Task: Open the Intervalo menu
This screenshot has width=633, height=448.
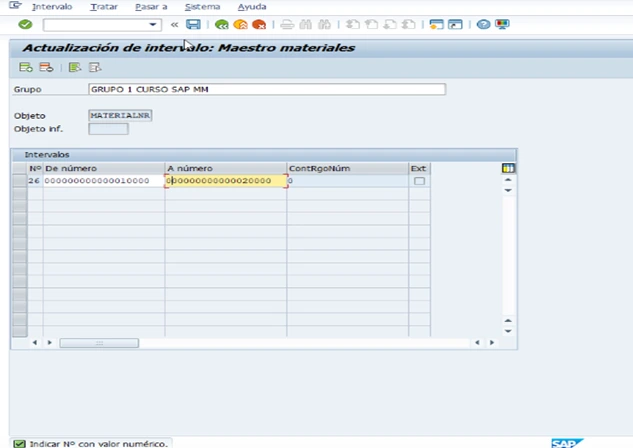Action: pyautogui.click(x=52, y=7)
